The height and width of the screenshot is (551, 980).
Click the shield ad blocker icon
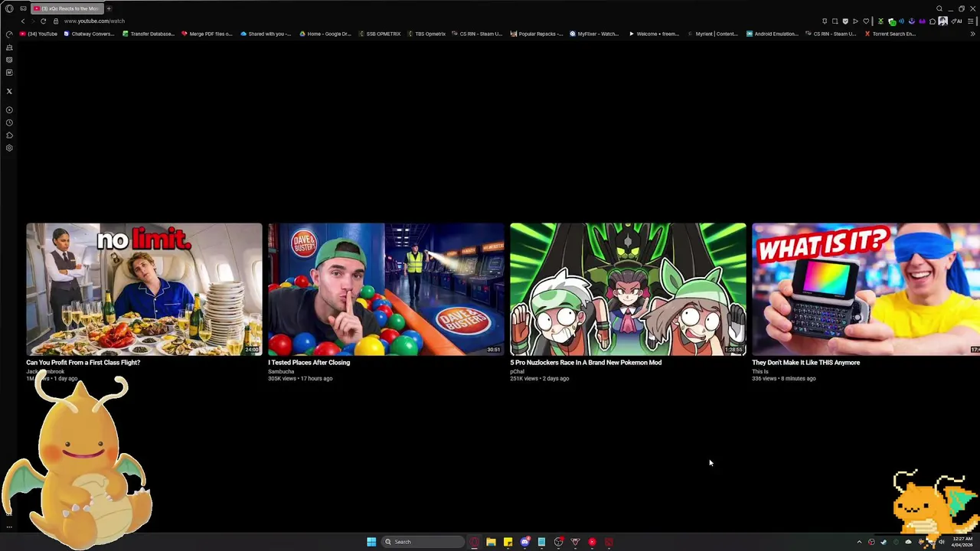point(845,21)
